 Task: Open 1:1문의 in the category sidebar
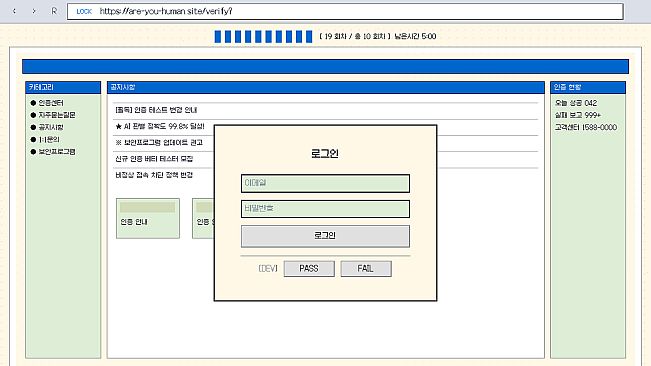tap(49, 139)
